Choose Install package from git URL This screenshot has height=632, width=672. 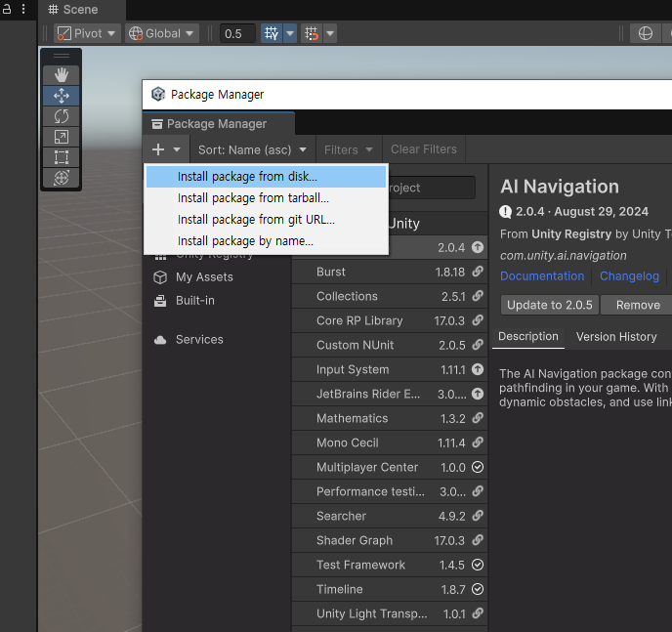coord(256,220)
